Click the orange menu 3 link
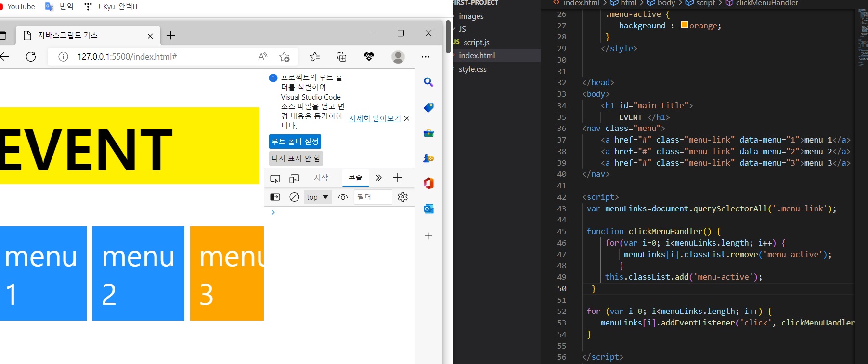This screenshot has height=364, width=868. click(x=227, y=273)
